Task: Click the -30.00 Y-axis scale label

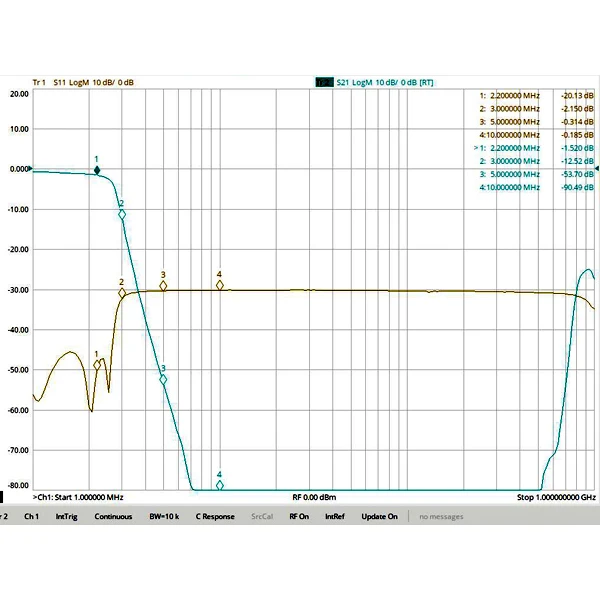Action: (x=18, y=290)
